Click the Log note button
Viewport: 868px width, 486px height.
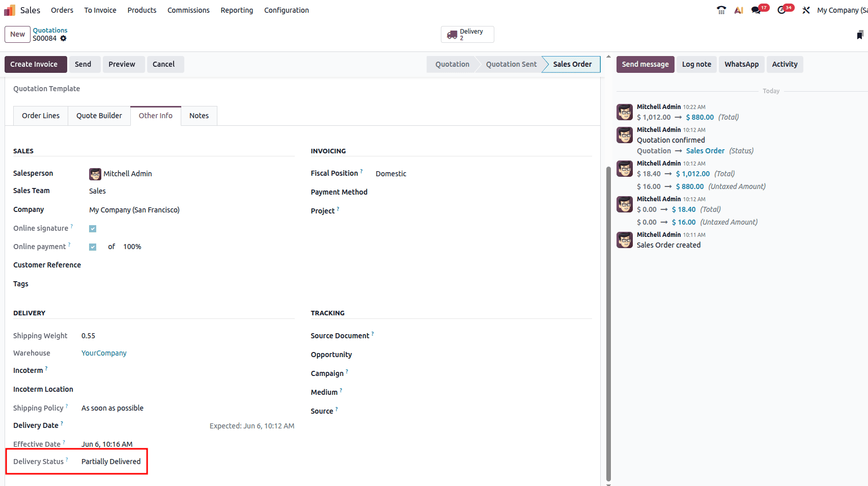[x=696, y=64]
